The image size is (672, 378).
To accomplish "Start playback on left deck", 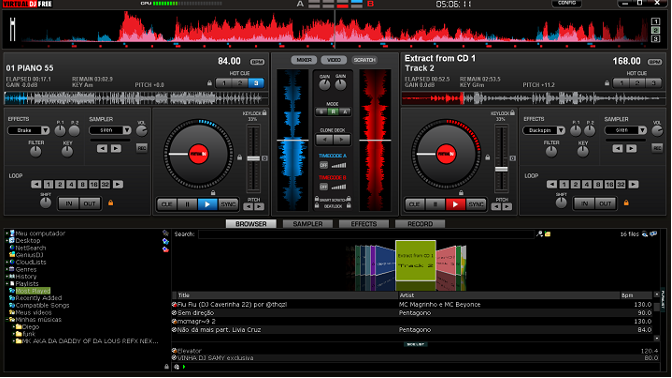I will pyautogui.click(x=207, y=204).
